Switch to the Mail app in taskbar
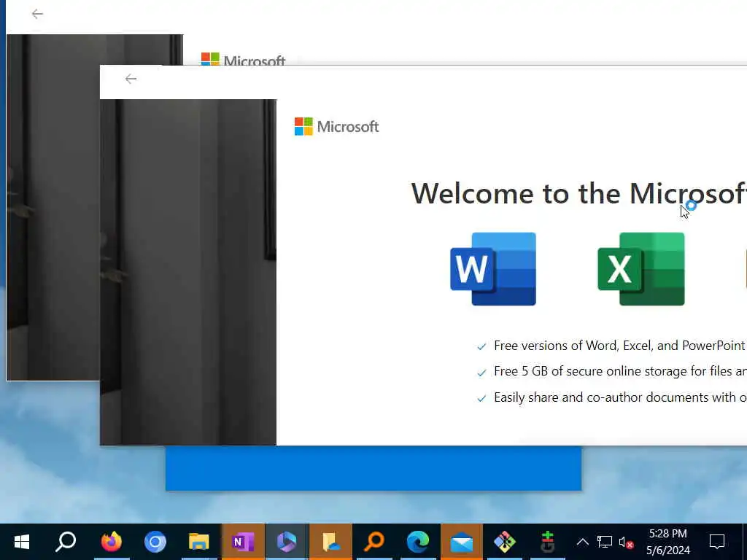Image resolution: width=747 pixels, height=560 pixels. coord(462,542)
